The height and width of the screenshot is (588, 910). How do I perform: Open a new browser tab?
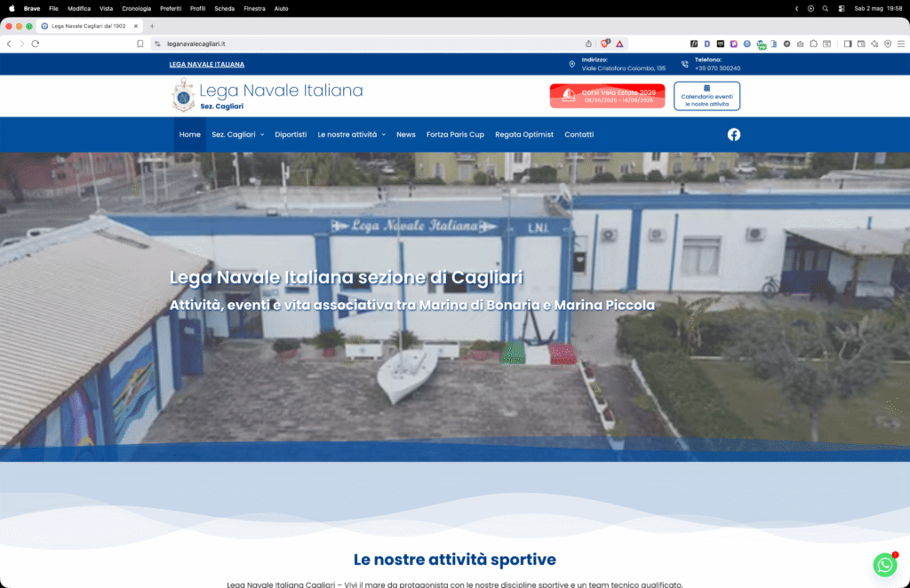[x=152, y=26]
